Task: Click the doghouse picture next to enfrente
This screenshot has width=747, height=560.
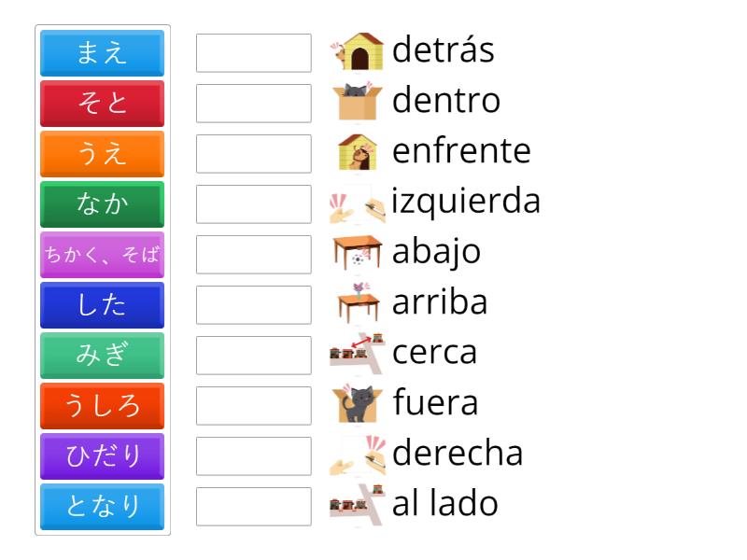Action: pyautogui.click(x=362, y=151)
